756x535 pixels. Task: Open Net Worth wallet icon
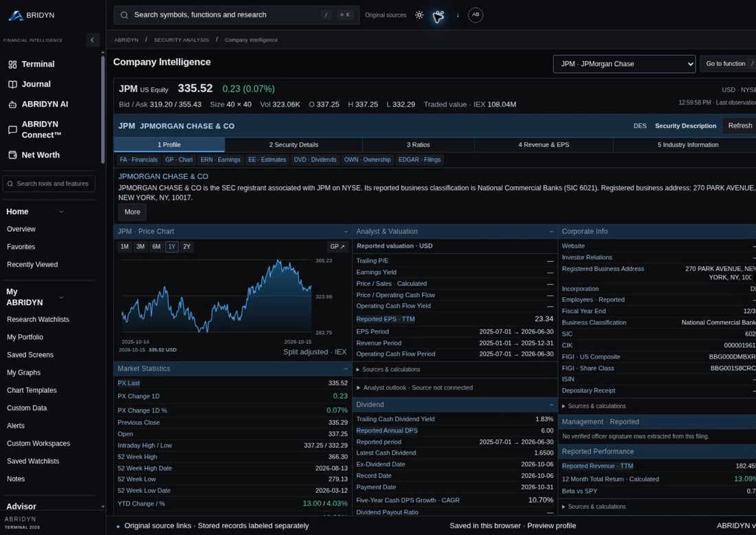pyautogui.click(x=12, y=155)
